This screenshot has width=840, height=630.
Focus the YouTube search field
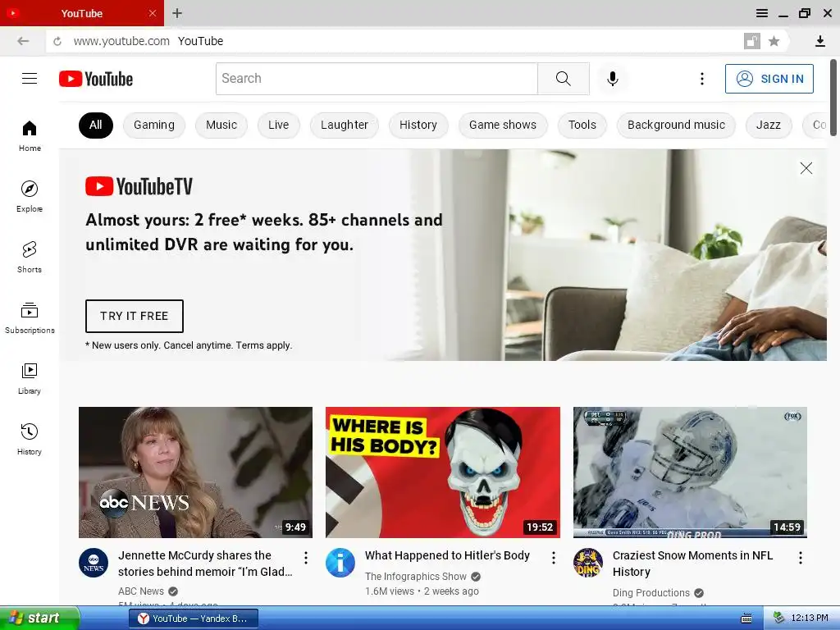click(377, 79)
